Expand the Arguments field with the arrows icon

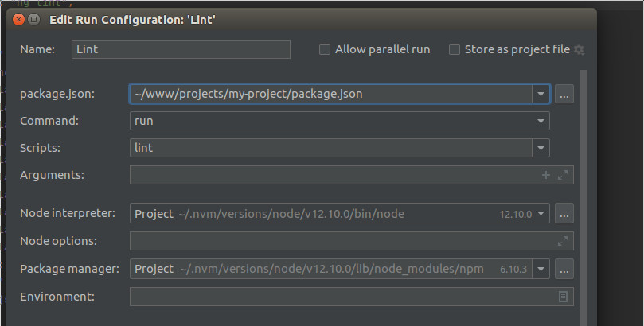click(x=563, y=175)
